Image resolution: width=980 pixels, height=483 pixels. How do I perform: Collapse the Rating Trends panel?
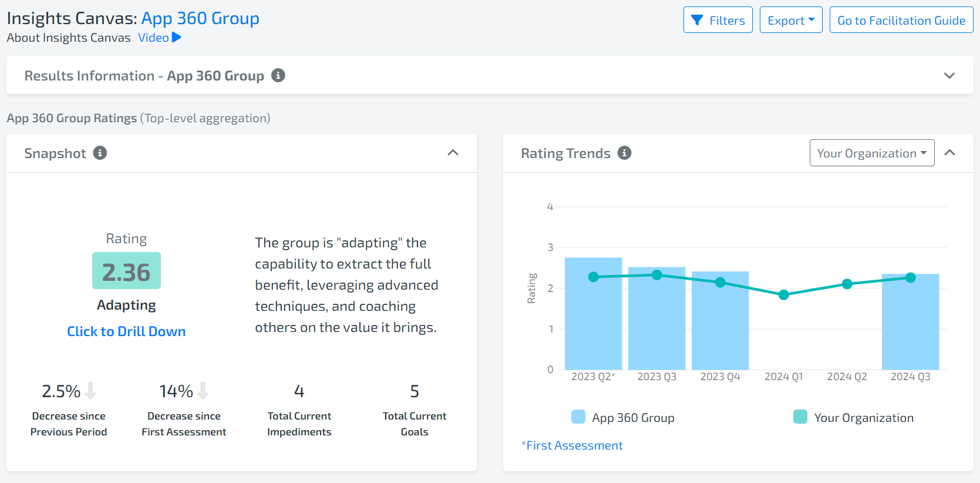tap(949, 153)
